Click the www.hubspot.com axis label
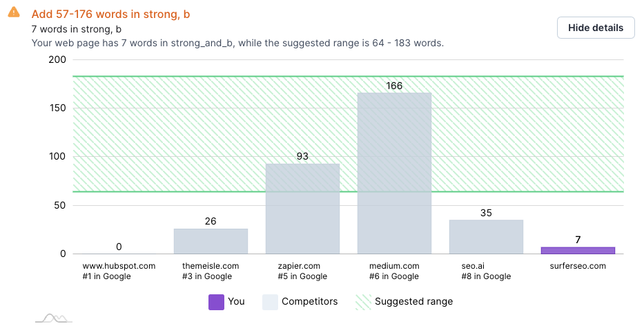This screenshot has height=333, width=644. 119,266
